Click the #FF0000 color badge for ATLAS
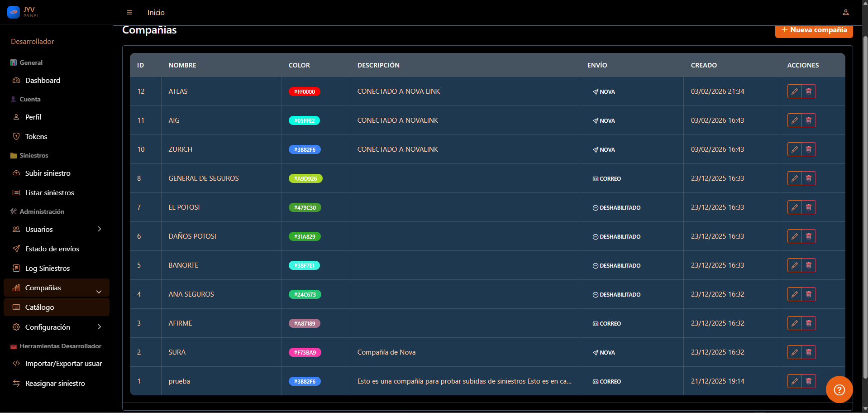The width and height of the screenshot is (868, 413). point(305,91)
